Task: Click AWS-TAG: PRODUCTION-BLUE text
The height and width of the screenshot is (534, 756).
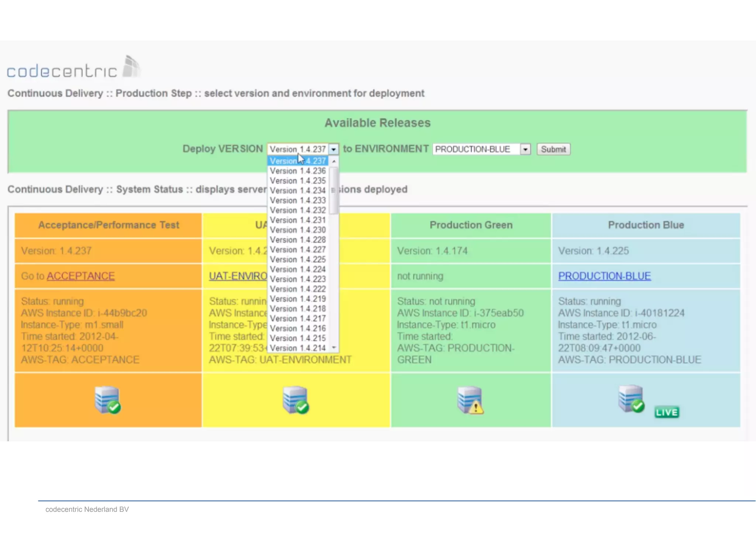Action: [629, 360]
